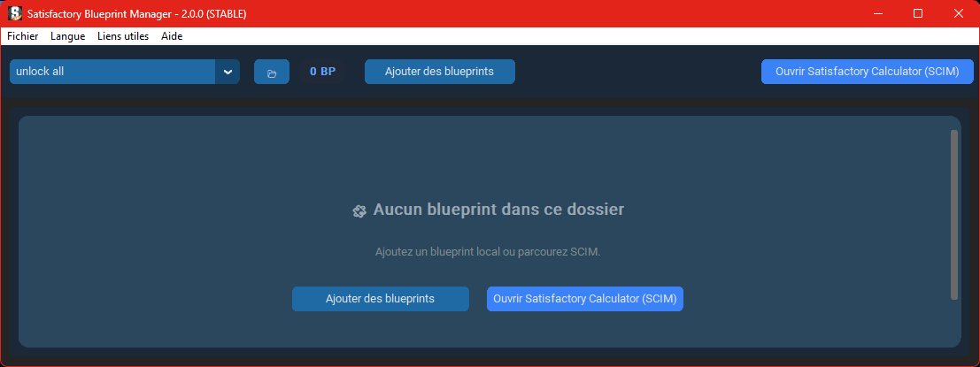
Task: Open the Fichier menu
Action: click(22, 36)
